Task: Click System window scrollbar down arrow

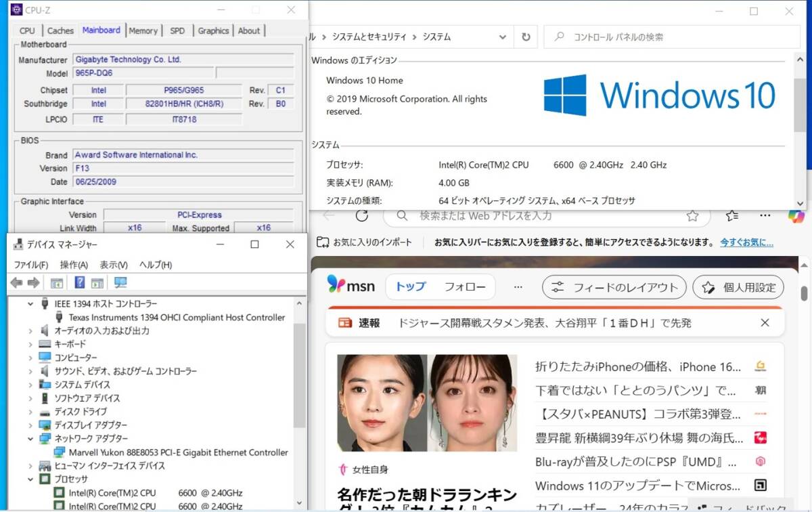Action: click(800, 203)
